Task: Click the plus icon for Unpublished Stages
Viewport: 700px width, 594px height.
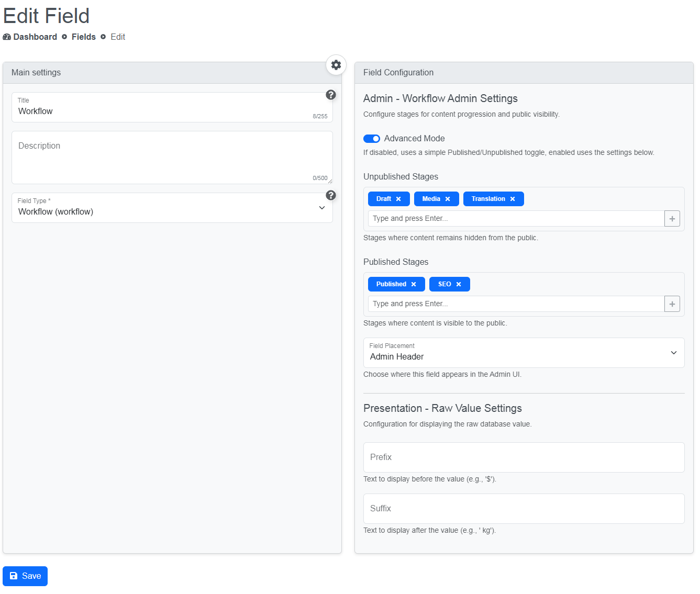Action: coord(672,218)
